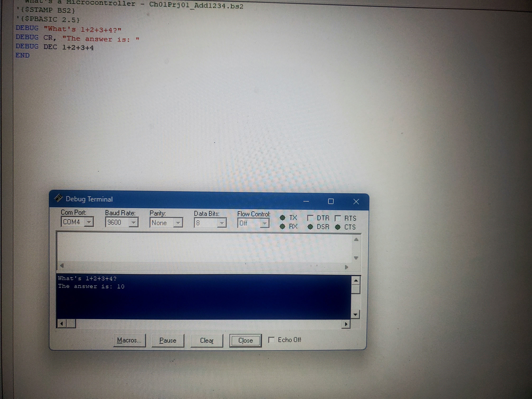This screenshot has width=532, height=399.
Task: Open the Parity None dropdown
Action: click(178, 223)
